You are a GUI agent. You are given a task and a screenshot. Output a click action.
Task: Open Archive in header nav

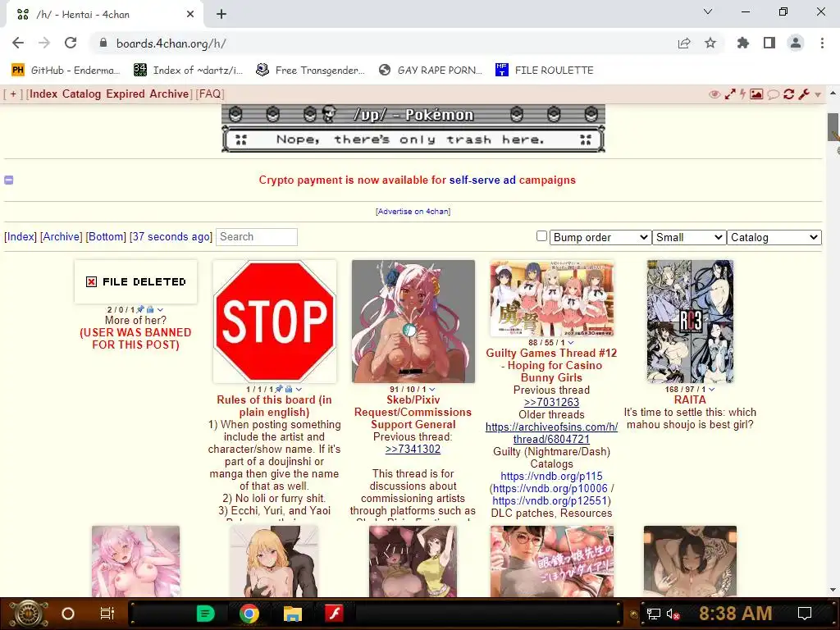[169, 94]
